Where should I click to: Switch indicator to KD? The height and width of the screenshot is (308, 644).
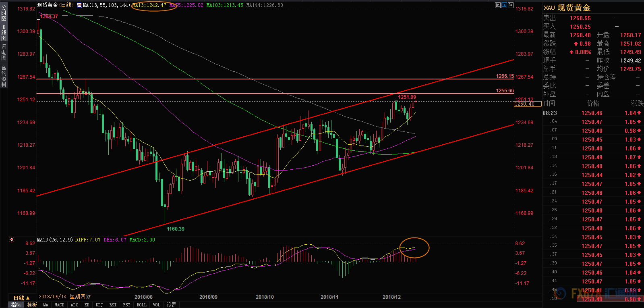87,305
